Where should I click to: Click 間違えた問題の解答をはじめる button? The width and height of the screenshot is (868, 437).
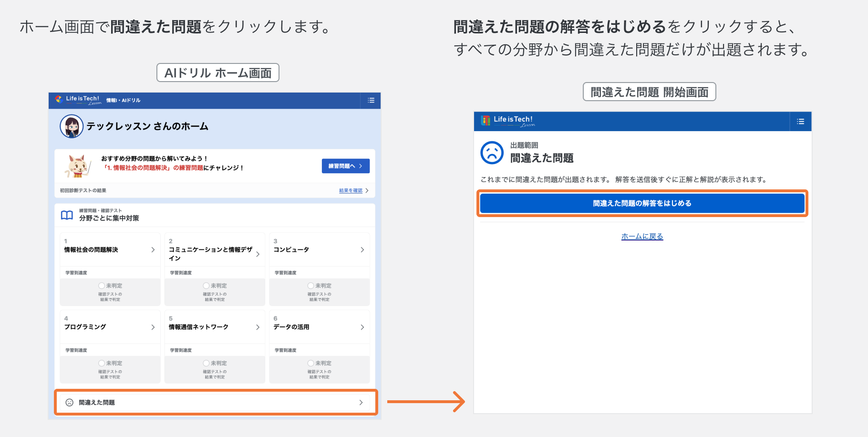[642, 203]
